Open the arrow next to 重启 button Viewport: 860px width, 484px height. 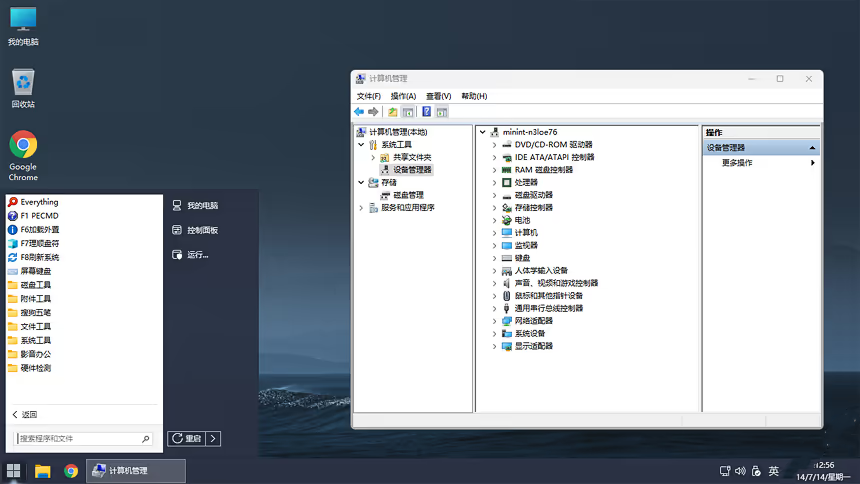(x=214, y=438)
